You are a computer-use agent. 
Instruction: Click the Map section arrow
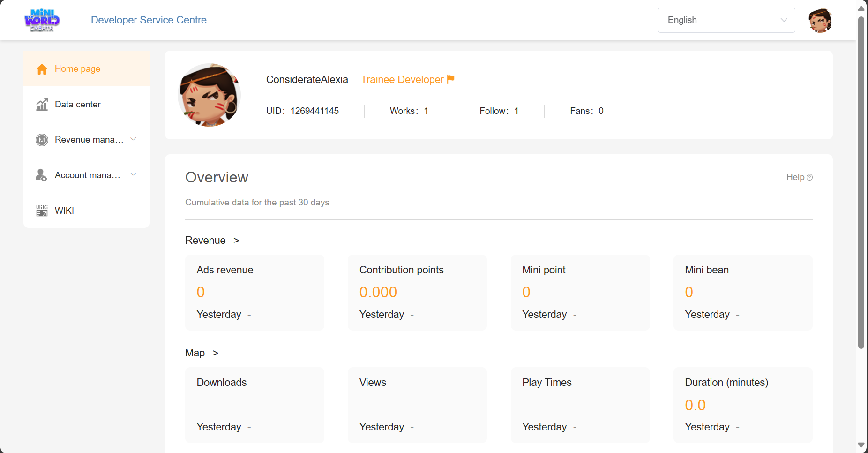click(x=215, y=353)
